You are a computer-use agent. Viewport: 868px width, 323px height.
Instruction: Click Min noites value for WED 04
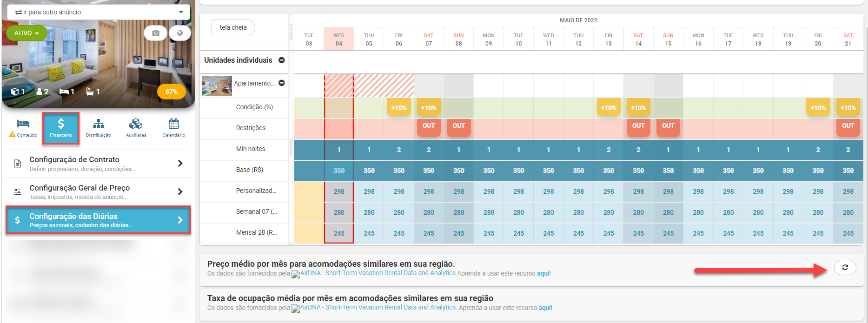tap(339, 150)
